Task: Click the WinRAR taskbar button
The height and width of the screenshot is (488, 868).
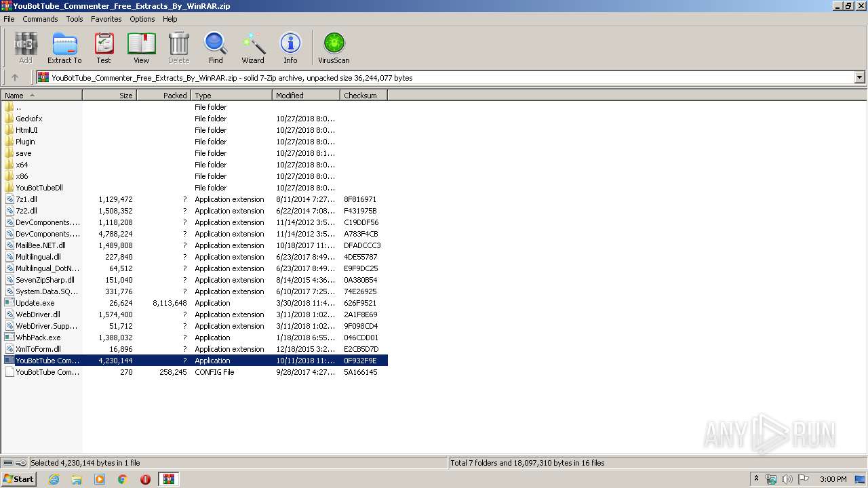Action: click(168, 479)
